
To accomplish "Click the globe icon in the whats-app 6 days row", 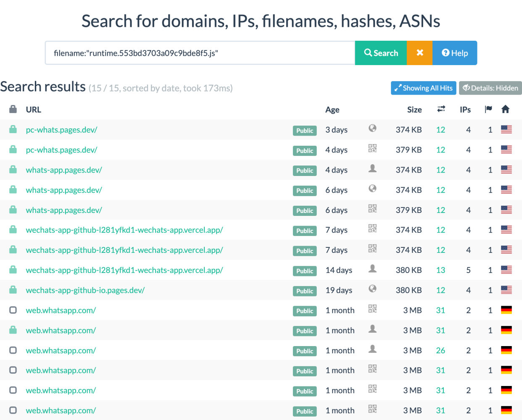I will coord(372,189).
